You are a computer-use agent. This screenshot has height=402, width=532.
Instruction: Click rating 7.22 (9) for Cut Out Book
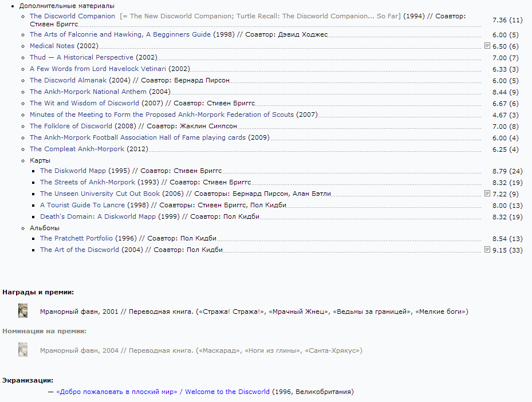(506, 194)
